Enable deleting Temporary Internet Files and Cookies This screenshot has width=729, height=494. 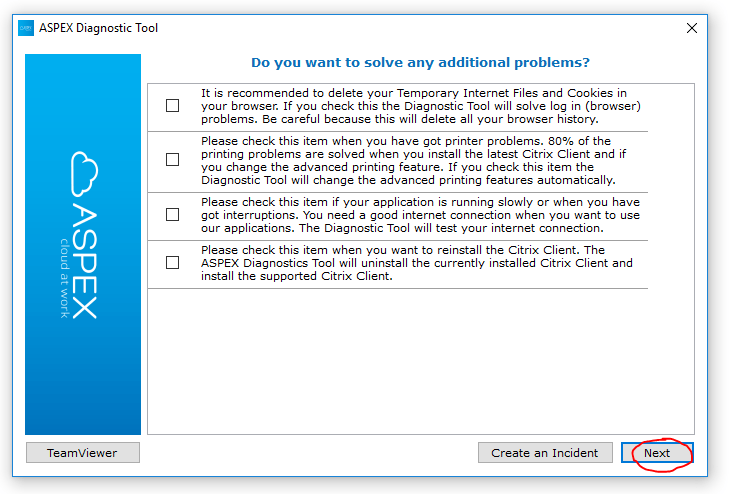[x=172, y=105]
